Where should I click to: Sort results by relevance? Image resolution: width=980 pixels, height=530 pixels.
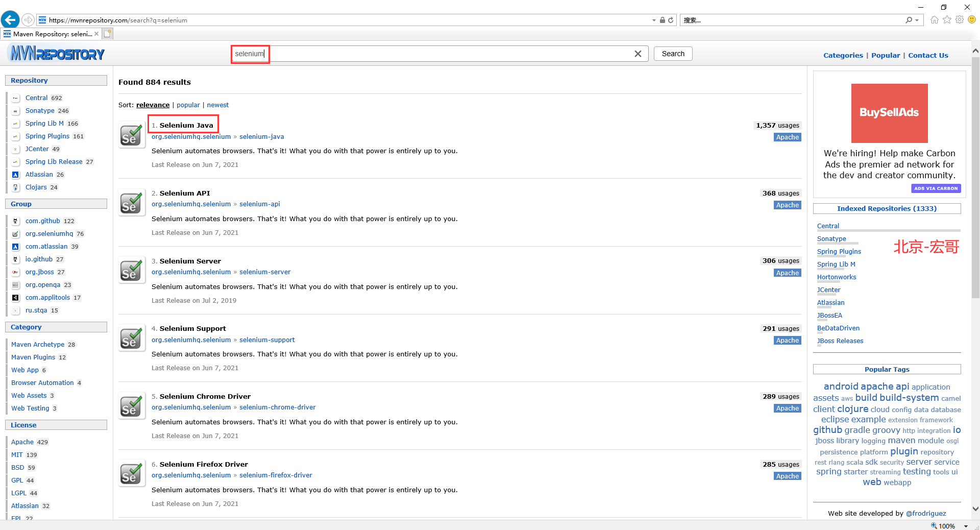(153, 105)
